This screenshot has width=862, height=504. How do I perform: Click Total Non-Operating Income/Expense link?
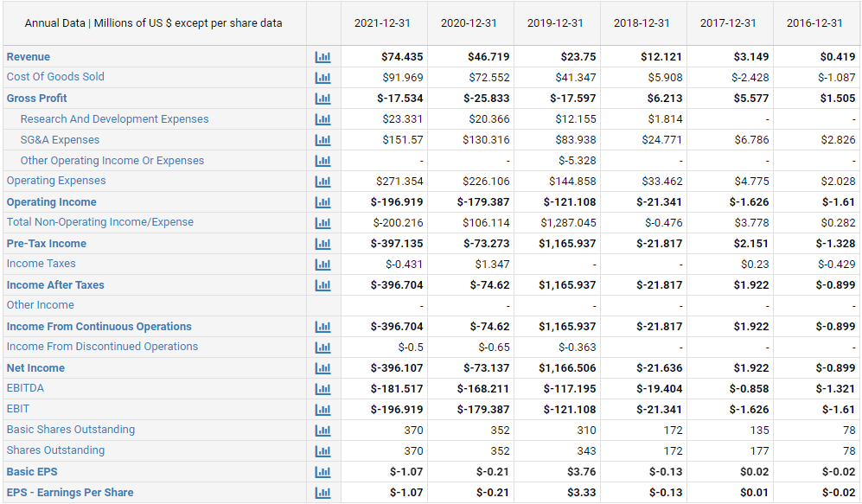click(x=100, y=222)
